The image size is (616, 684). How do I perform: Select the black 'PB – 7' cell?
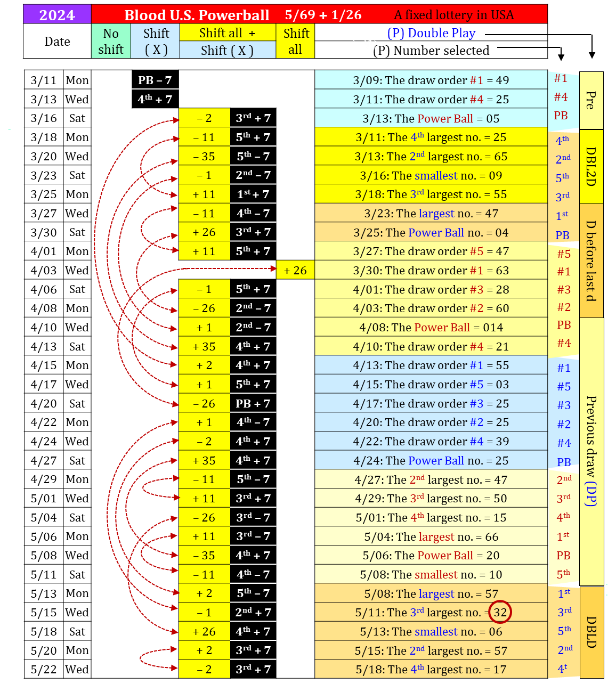155,80
